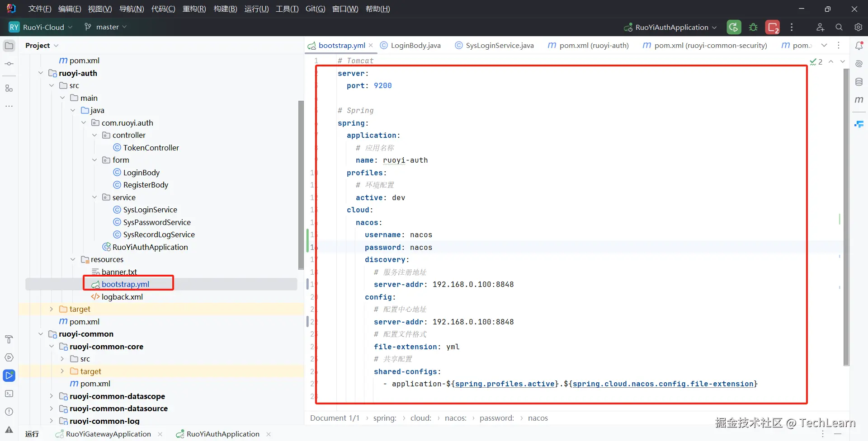Image resolution: width=868 pixels, height=441 pixels.
Task: Open the Commit tool window
Action: click(x=9, y=64)
